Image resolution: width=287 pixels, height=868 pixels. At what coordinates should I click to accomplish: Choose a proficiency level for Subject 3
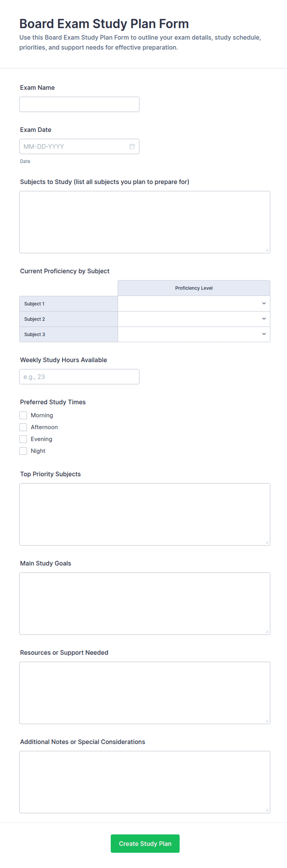(x=194, y=334)
